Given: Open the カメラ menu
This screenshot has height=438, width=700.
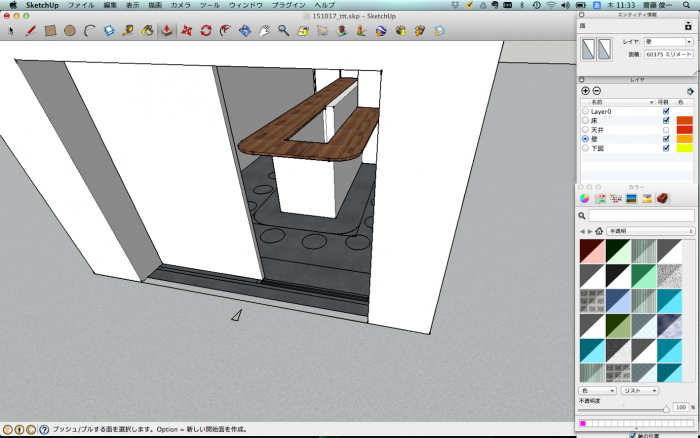Looking at the screenshot, I should 182,5.
